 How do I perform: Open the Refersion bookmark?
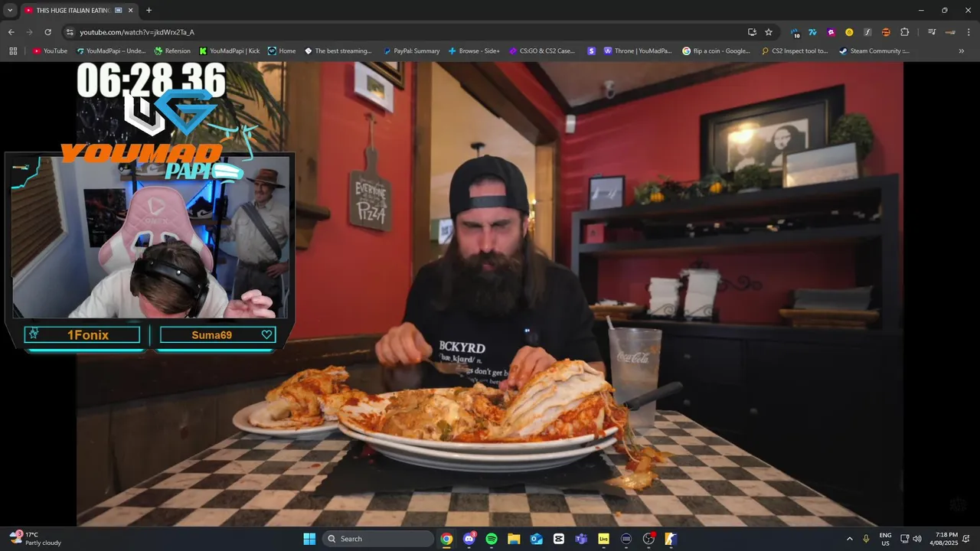172,51
